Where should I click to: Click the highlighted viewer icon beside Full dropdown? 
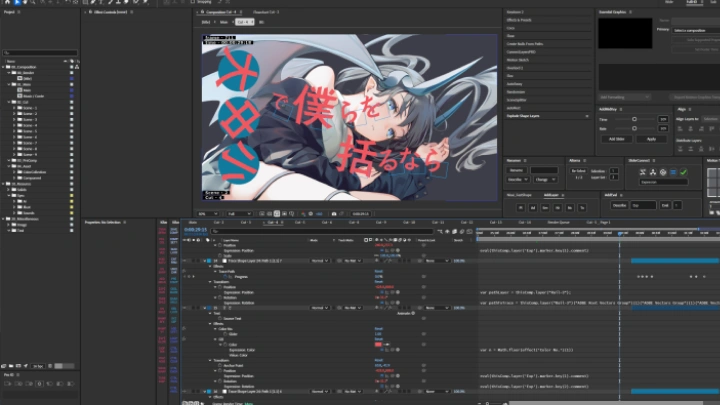pyautogui.click(x=277, y=214)
